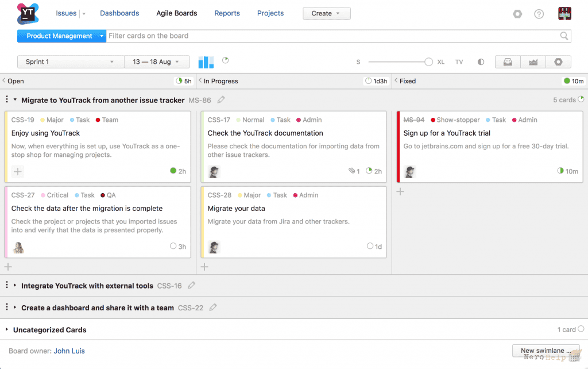Open drag handle menu for Integrate swimlane
Image resolution: width=588 pixels, height=369 pixels.
pyautogui.click(x=7, y=285)
